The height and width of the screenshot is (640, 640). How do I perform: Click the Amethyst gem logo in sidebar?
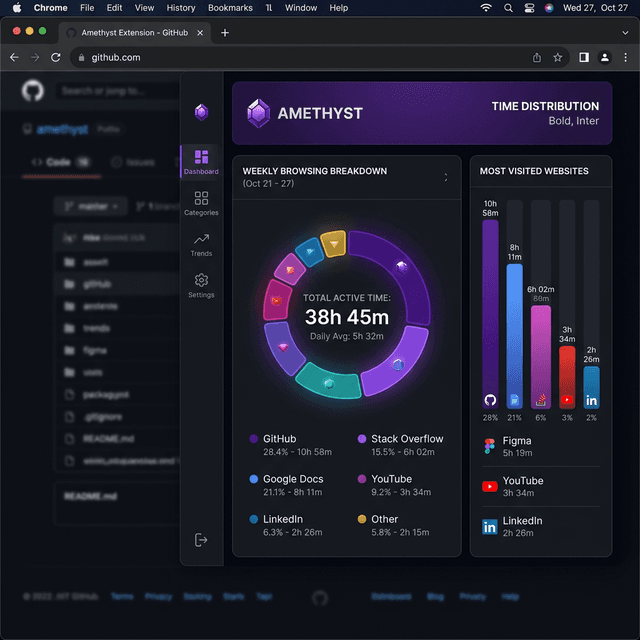coord(201,112)
